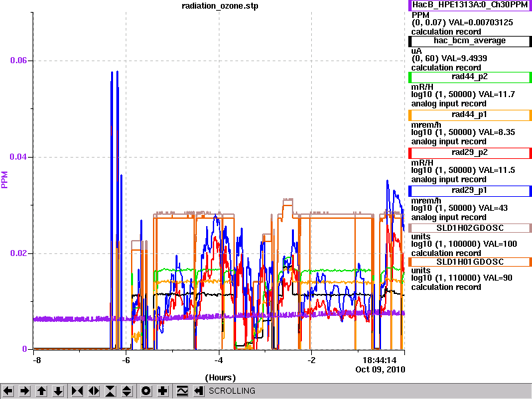Click the uA units label
This screenshot has width=532, height=399.
(416, 51)
